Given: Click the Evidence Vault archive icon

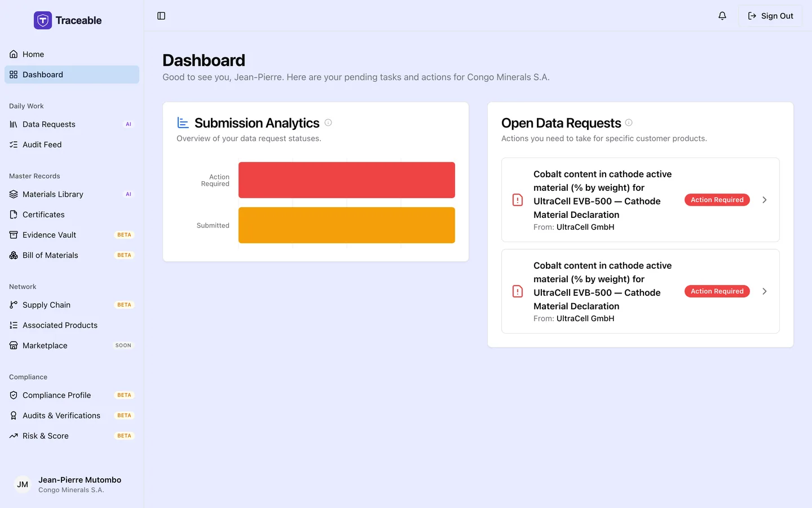Looking at the screenshot, I should pos(14,235).
